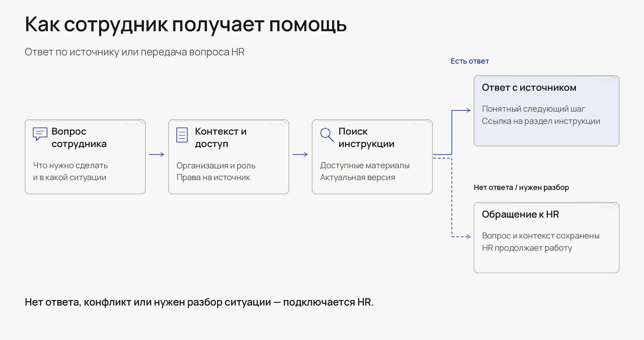The height and width of the screenshot is (340, 644).
Task: Click the line и в какой ситуации
Action: click(69, 178)
